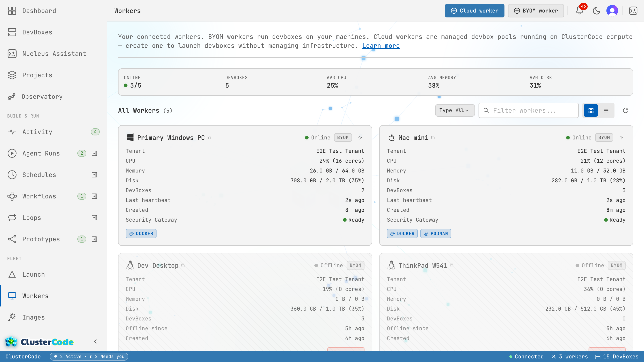The width and height of the screenshot is (644, 362).
Task: Copy Dev Desktop name icon
Action: click(183, 265)
